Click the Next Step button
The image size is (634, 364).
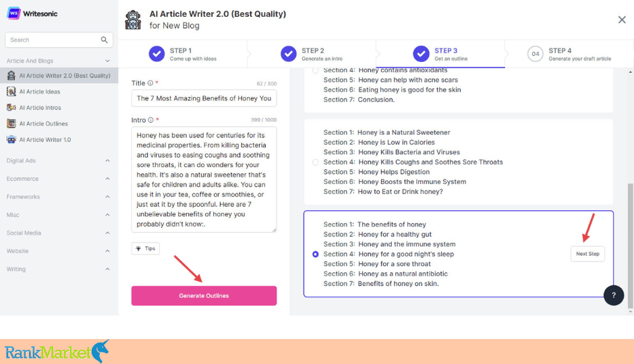pyautogui.click(x=587, y=253)
